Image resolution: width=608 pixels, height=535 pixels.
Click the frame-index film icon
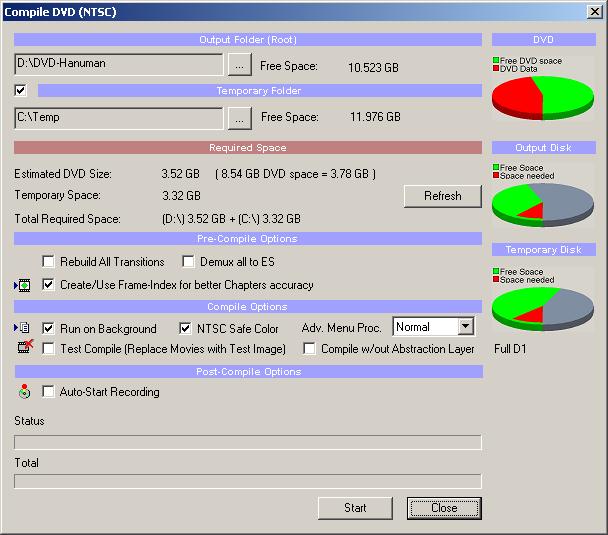click(22, 285)
